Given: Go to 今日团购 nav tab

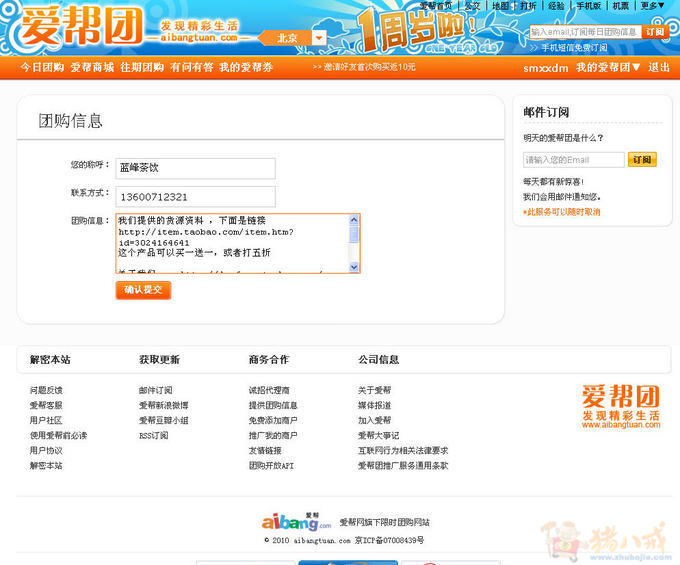Looking at the screenshot, I should 42,67.
